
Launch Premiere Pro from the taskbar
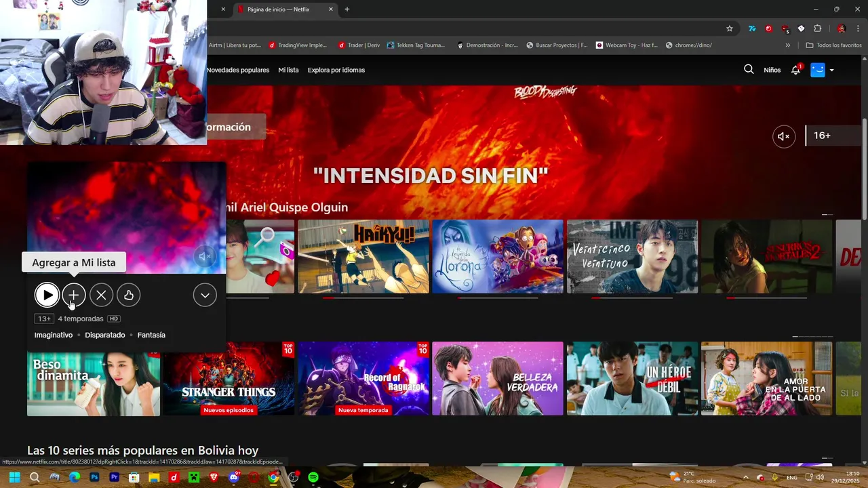pos(115,477)
